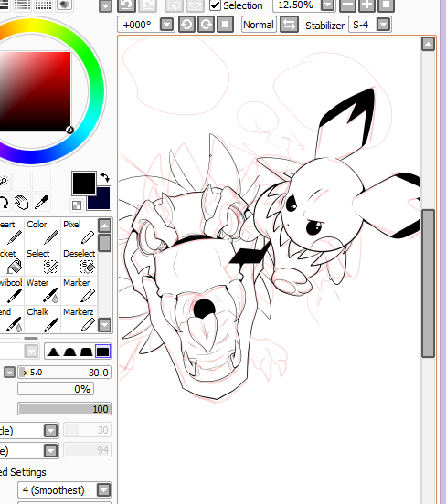This screenshot has width=446, height=504.
Task: Choose the Deselect eraser tool
Action: point(79,261)
